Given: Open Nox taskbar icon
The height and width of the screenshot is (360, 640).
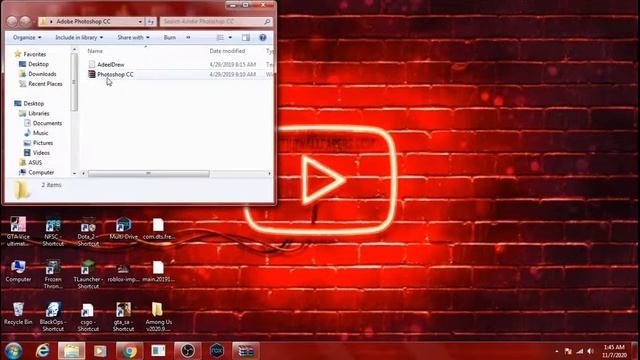Looking at the screenshot, I should 217,351.
